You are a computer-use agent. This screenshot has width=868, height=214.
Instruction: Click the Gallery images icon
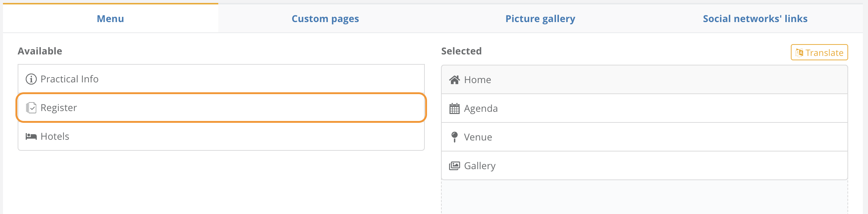pyautogui.click(x=455, y=166)
